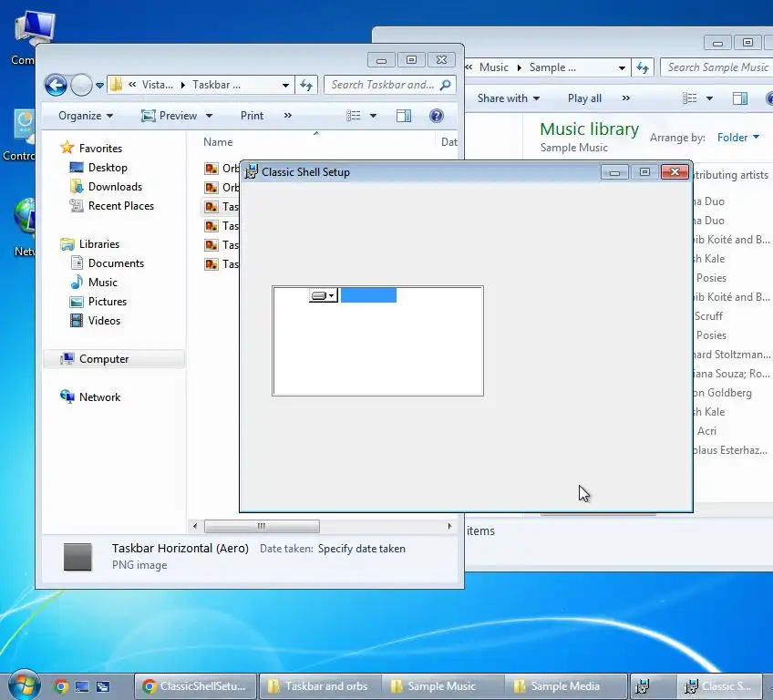
Task: Open Downloads under Favorites
Action: point(116,187)
